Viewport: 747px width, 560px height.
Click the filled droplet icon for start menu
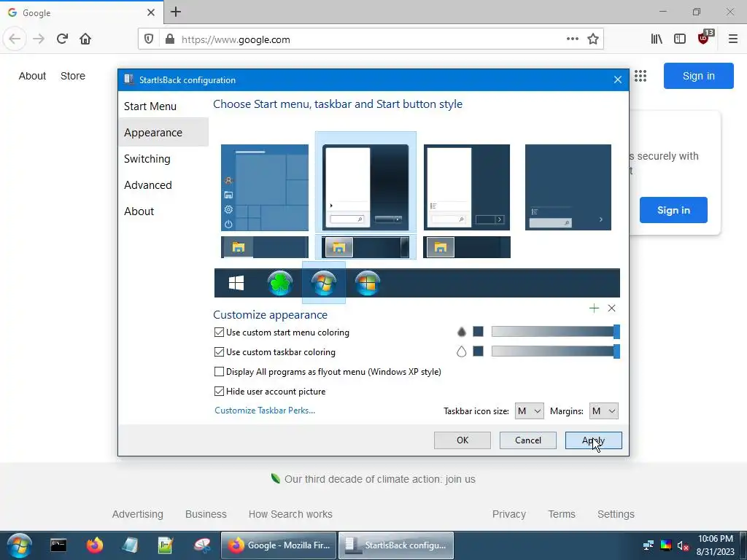coord(461,332)
